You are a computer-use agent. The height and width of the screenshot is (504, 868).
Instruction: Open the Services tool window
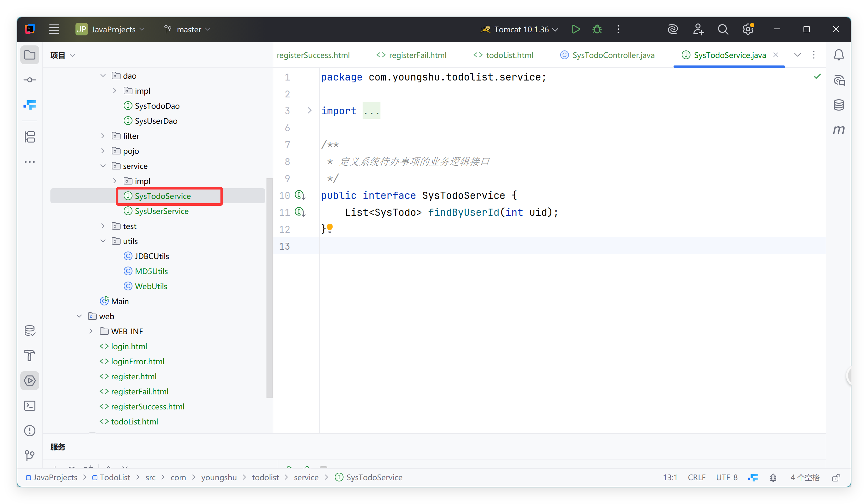pyautogui.click(x=30, y=380)
